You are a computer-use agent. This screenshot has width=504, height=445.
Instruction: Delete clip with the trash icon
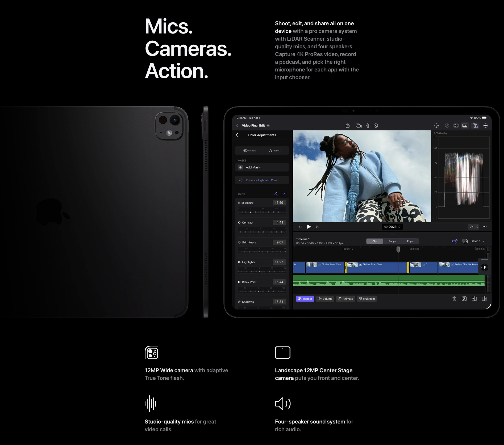(x=454, y=299)
